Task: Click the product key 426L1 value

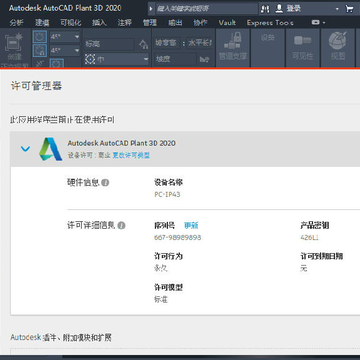Action: point(309,238)
